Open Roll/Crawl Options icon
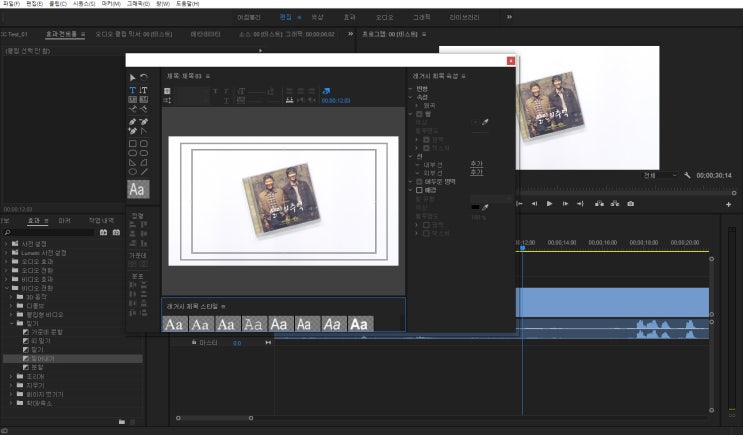The height and width of the screenshot is (435, 743). tap(167, 100)
